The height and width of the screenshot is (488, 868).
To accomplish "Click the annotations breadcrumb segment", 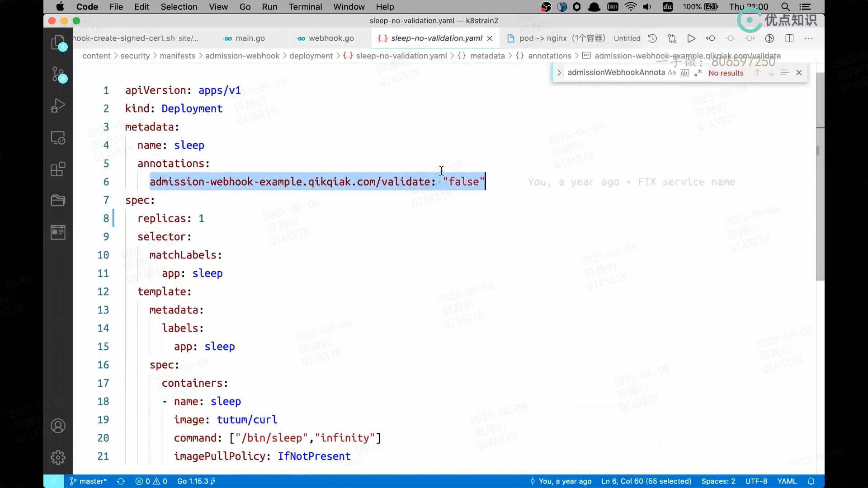I will [x=549, y=56].
